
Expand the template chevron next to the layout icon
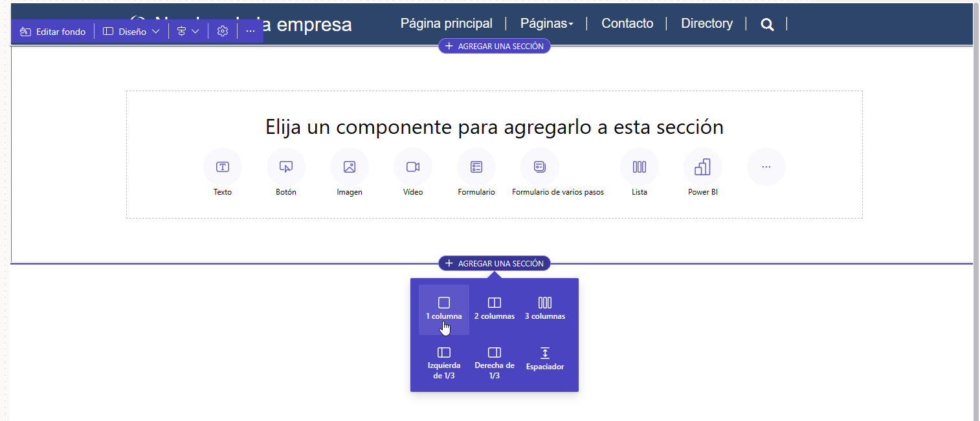click(197, 30)
